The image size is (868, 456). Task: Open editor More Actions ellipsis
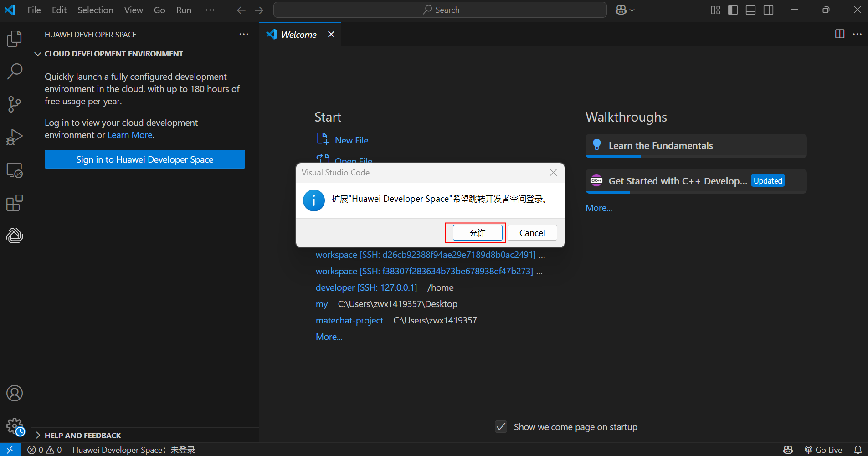857,34
